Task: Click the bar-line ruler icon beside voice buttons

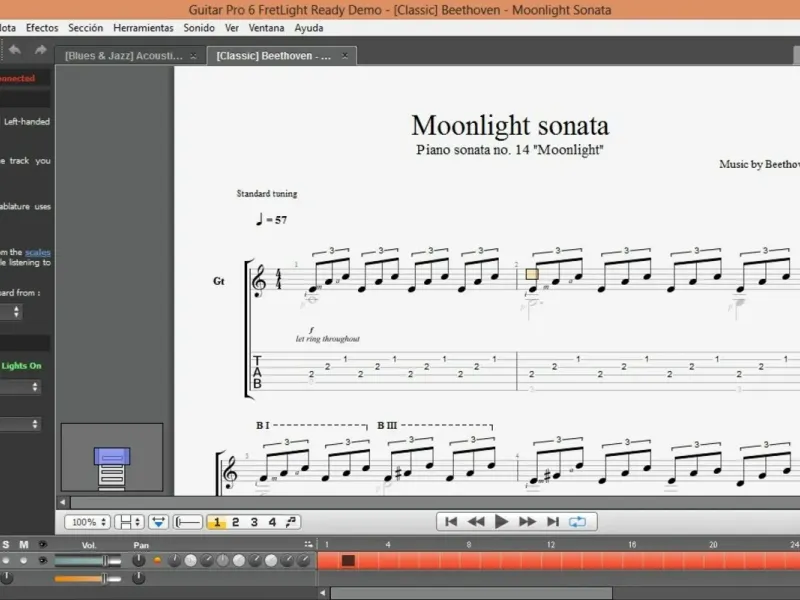Action: [x=188, y=522]
